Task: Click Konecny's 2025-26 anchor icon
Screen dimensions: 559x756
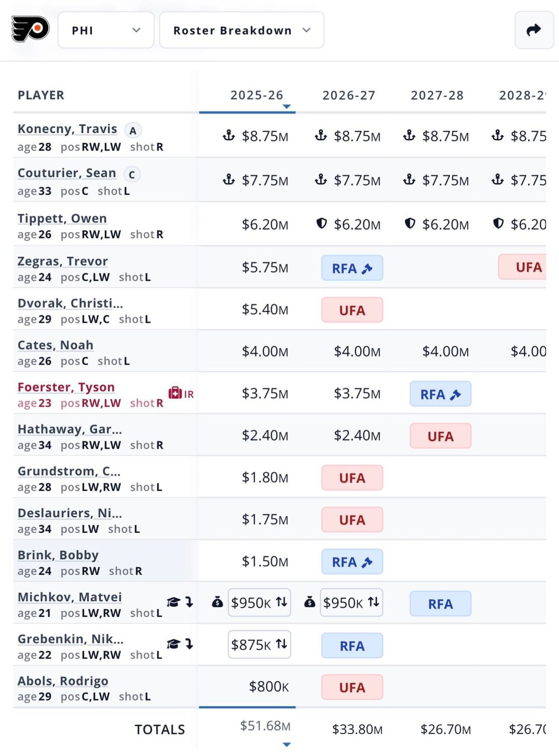Action: coord(229,136)
